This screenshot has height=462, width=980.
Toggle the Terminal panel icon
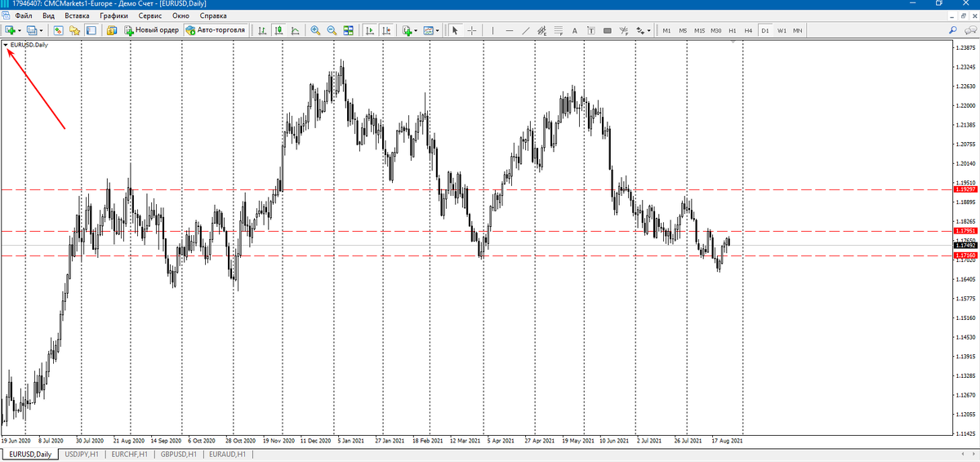point(91,30)
